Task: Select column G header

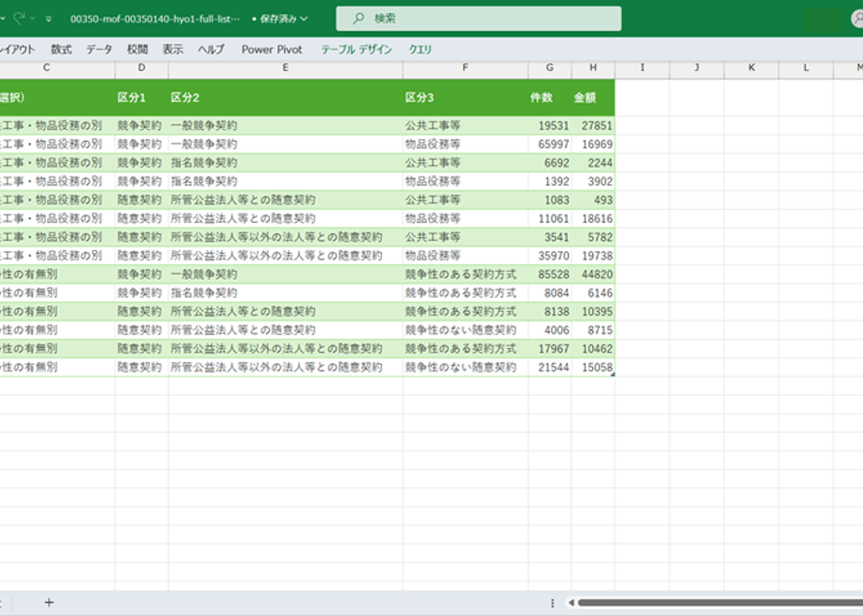Action: click(x=549, y=67)
